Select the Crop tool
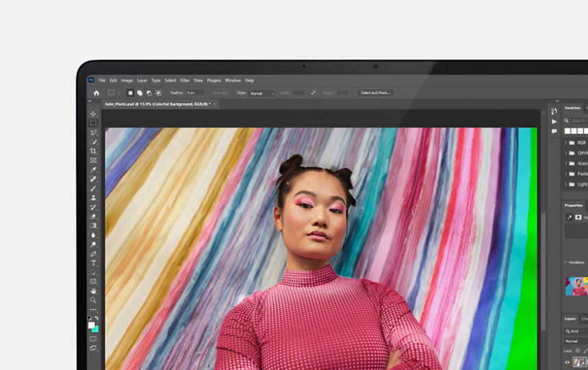This screenshot has height=370, width=588. (93, 151)
